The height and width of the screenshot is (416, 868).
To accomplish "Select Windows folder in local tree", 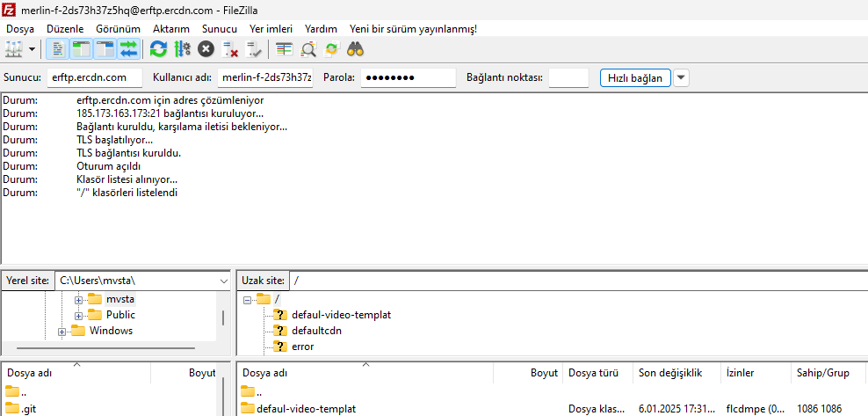I will tap(111, 331).
